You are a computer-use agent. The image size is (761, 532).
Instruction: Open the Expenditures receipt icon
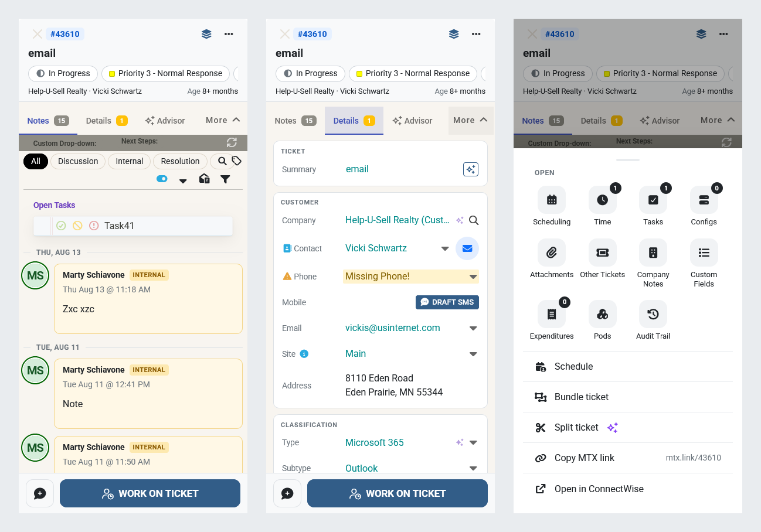coord(552,314)
